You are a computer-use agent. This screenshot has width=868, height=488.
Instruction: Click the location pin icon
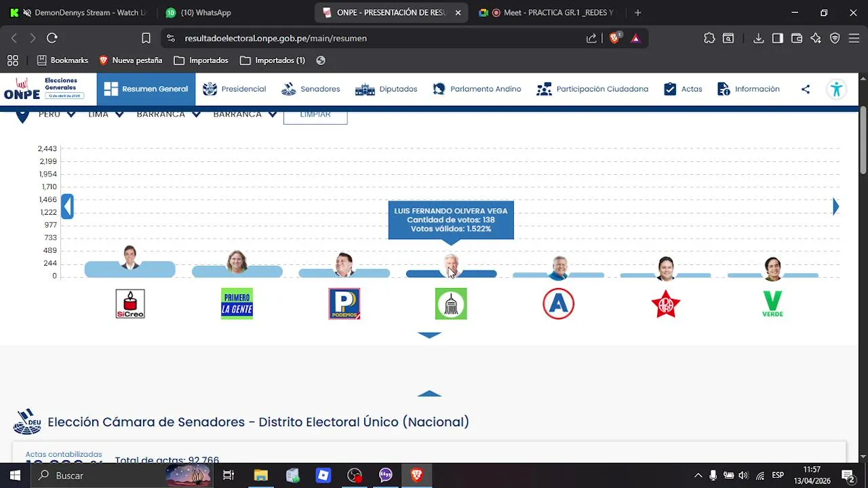[22, 116]
